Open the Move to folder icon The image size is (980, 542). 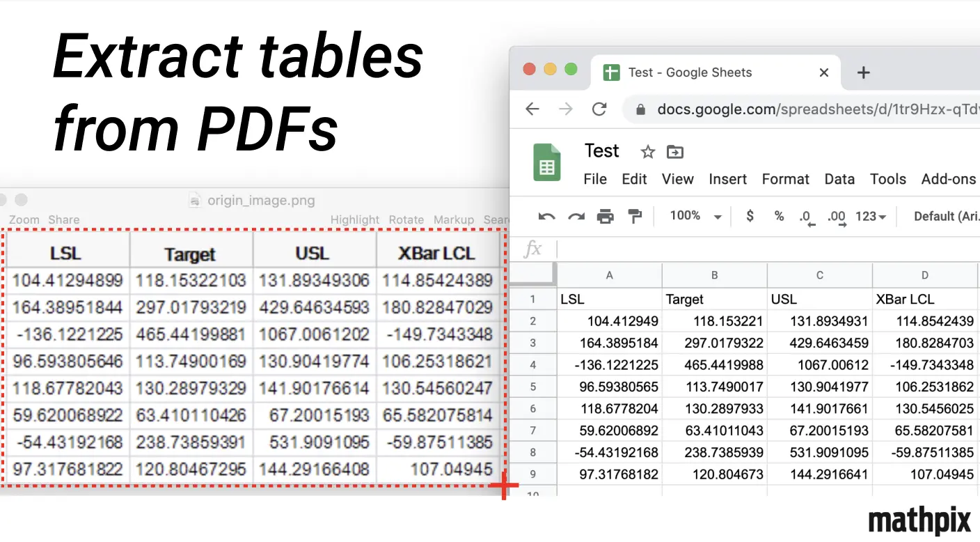click(x=674, y=151)
